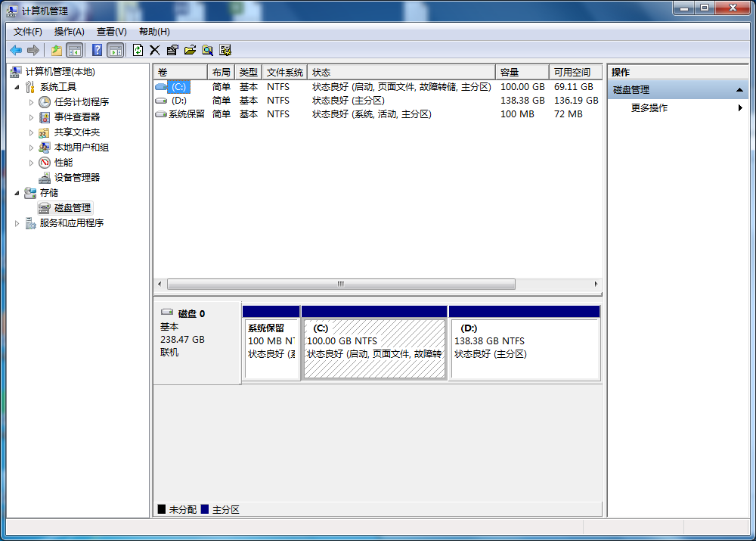
Task: Click the Shared Folders icon in tree
Action: [x=45, y=132]
